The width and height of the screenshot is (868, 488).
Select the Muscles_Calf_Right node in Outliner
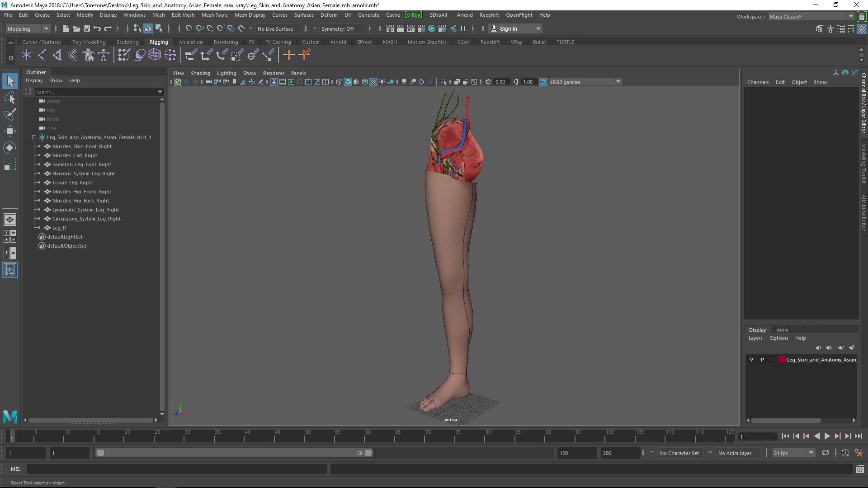[x=75, y=155]
